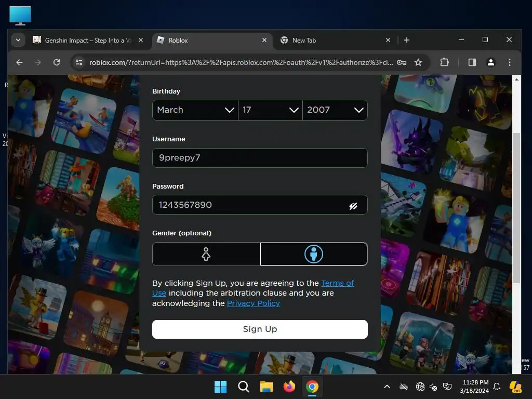532x399 pixels.
Task: Select the male gender option
Action: (313, 254)
